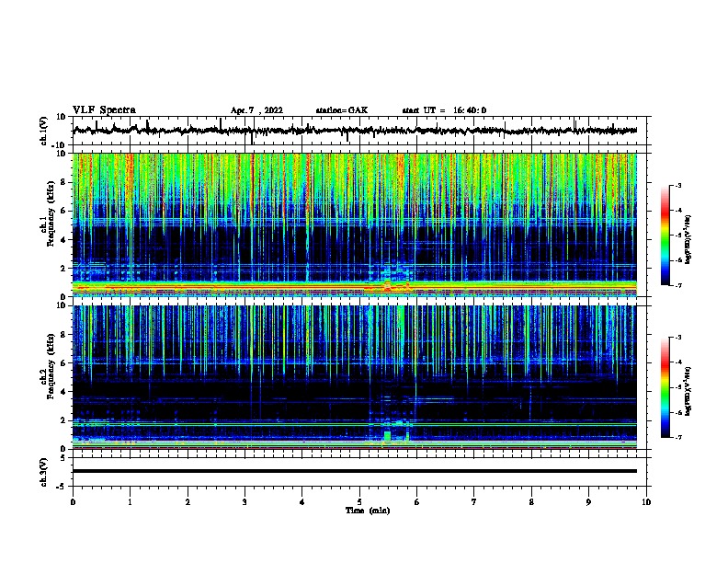Screen dimensions: 728x563
Task: Click the ch.2 "Frequency (kHz)" axis label
Action: tap(51, 366)
